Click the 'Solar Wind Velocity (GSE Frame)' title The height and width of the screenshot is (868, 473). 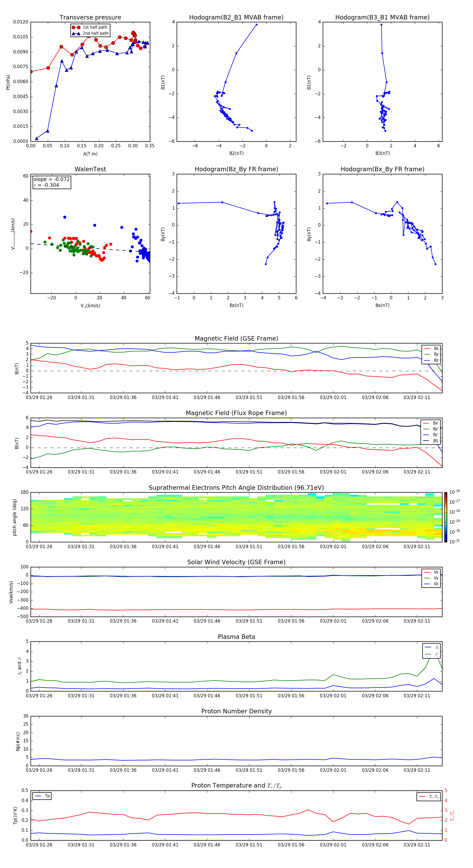tap(236, 562)
